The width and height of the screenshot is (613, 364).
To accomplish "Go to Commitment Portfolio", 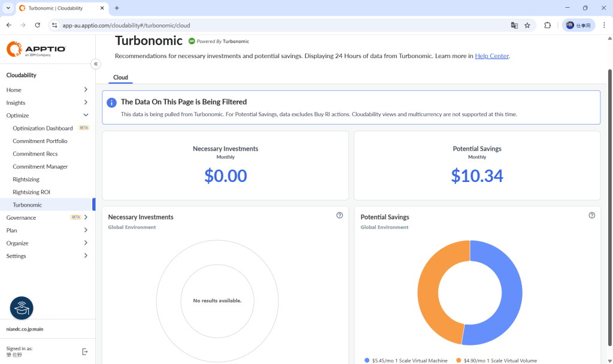I will (40, 141).
